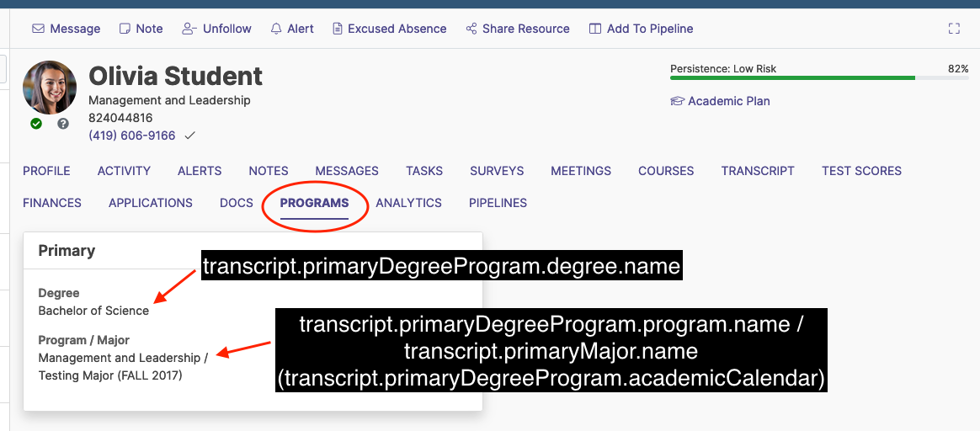980x431 pixels.
Task: View the MEETINGS tab
Action: point(581,171)
